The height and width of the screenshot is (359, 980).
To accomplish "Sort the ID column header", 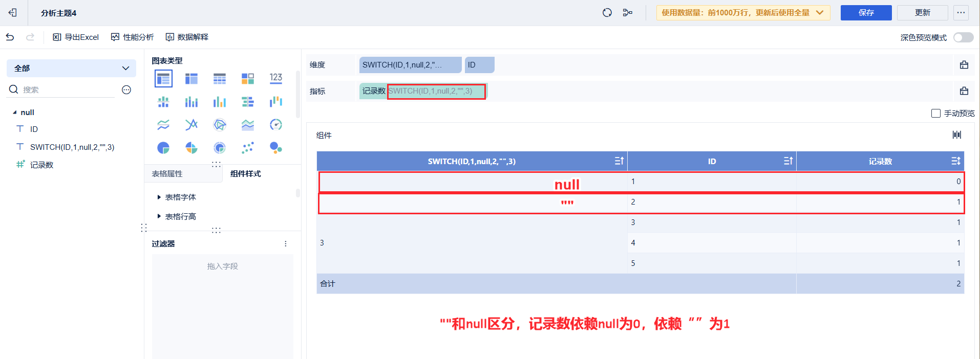I will click(x=788, y=161).
